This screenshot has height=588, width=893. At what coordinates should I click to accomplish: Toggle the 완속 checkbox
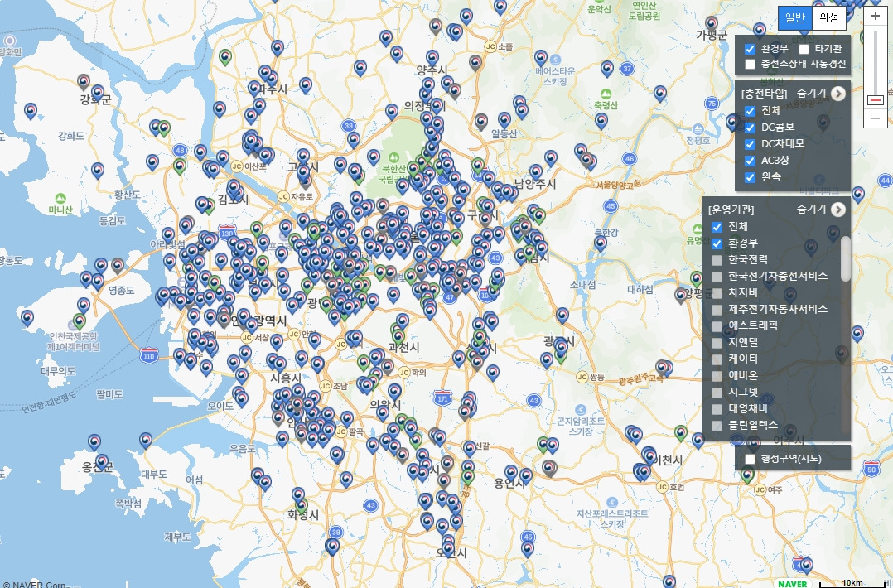pyautogui.click(x=750, y=177)
